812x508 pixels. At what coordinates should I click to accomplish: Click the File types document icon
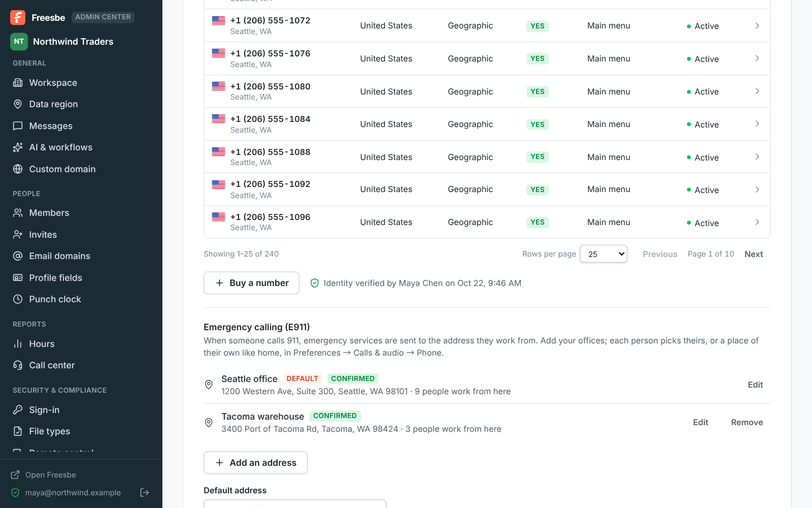[18, 431]
